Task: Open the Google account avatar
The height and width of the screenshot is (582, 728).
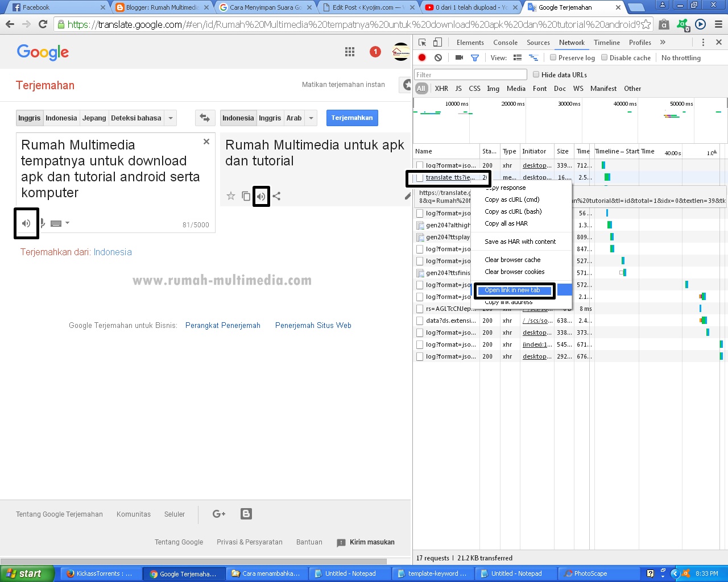Action: (401, 52)
